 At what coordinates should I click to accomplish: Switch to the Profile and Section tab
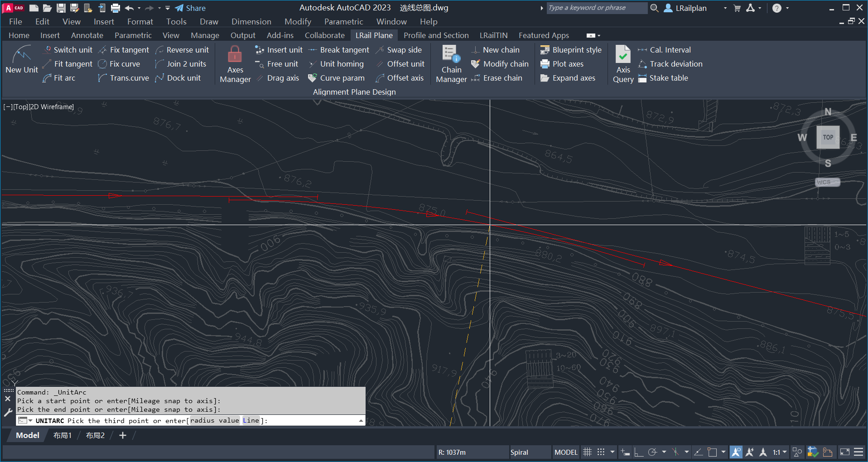click(436, 35)
